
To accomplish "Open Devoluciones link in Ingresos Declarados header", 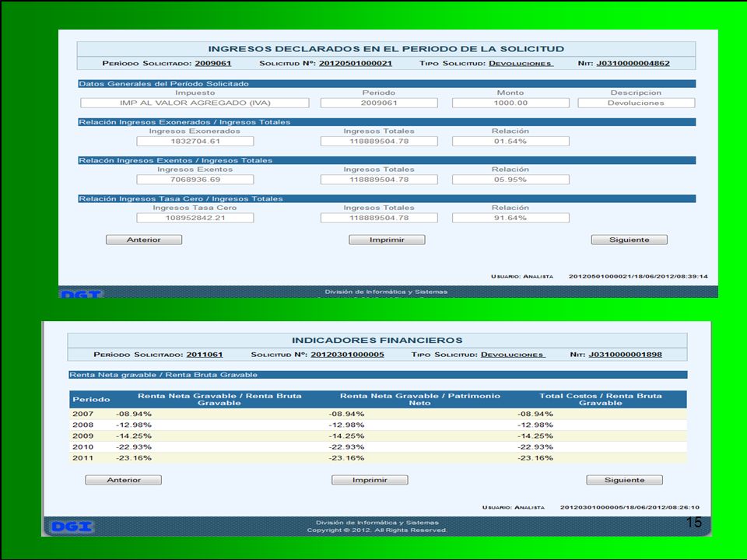I will pyautogui.click(x=521, y=63).
